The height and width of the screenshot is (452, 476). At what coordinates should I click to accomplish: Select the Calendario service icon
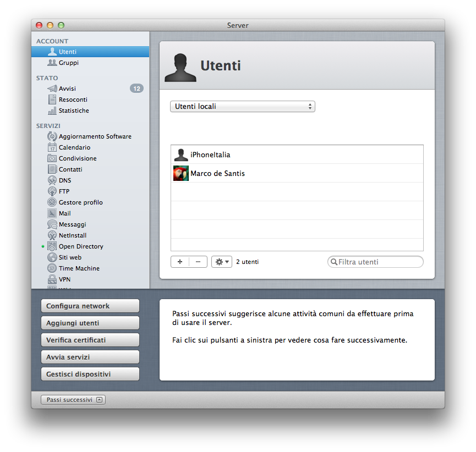coord(52,147)
